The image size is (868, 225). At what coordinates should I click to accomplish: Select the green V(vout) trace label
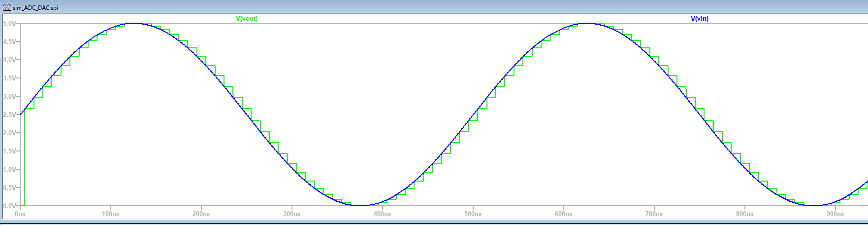tap(247, 19)
